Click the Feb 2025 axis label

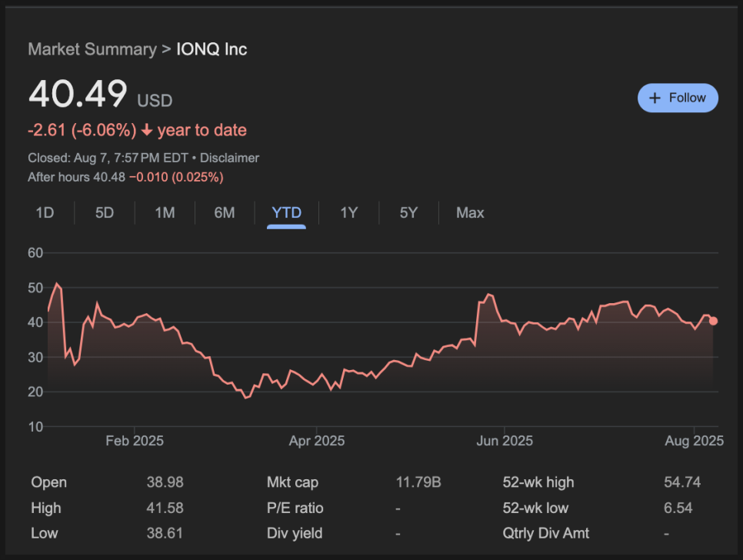[135, 441]
